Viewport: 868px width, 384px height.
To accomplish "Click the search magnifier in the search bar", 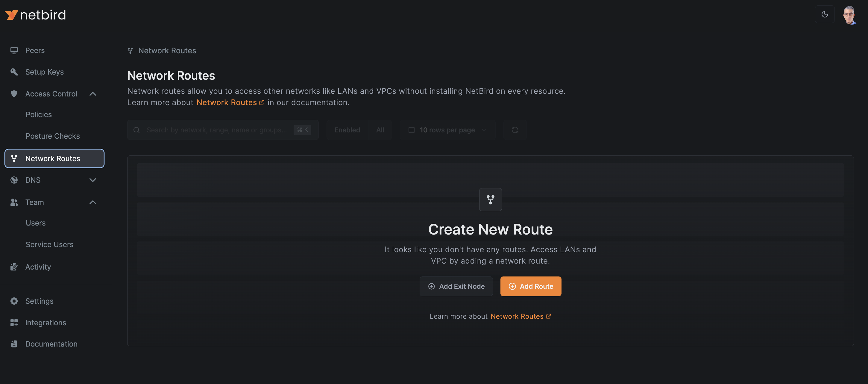I will pyautogui.click(x=136, y=130).
